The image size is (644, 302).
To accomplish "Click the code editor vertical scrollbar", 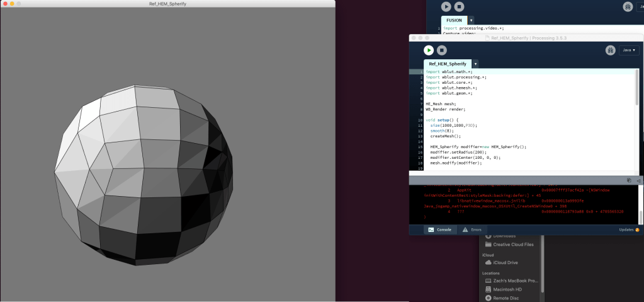I will pos(636,88).
